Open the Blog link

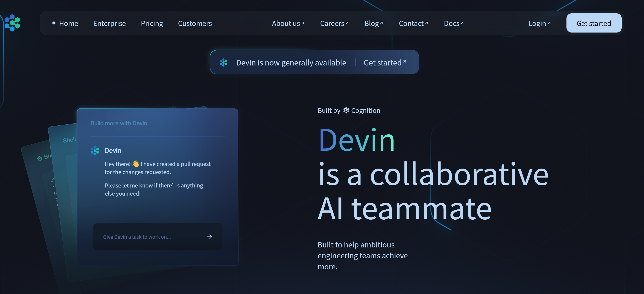[x=373, y=23]
